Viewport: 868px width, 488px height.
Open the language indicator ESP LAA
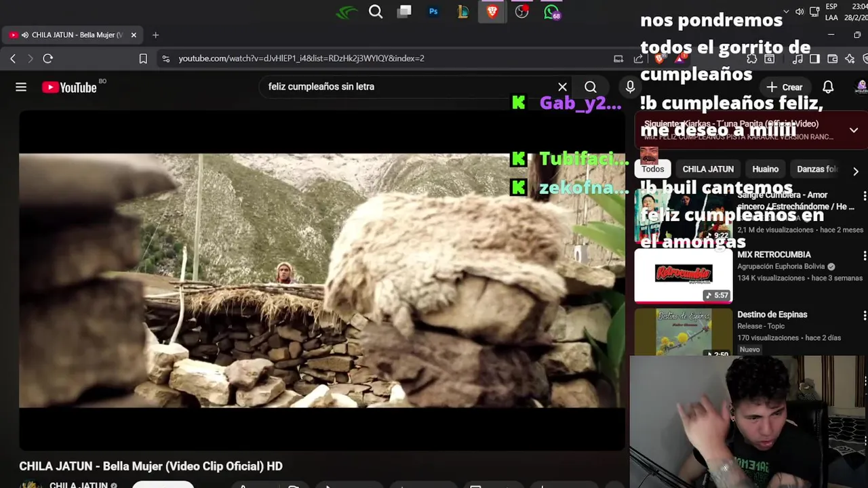(831, 12)
